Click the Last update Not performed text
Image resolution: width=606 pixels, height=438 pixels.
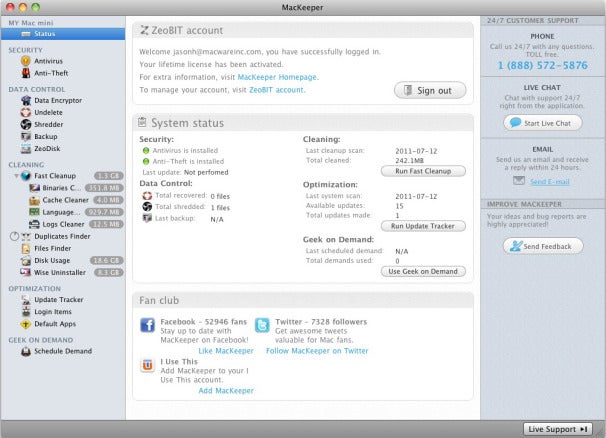pyautogui.click(x=186, y=172)
